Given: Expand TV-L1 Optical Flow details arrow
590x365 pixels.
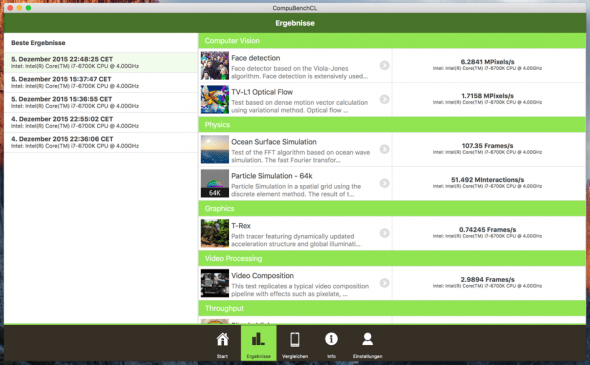Looking at the screenshot, I should pos(384,99).
